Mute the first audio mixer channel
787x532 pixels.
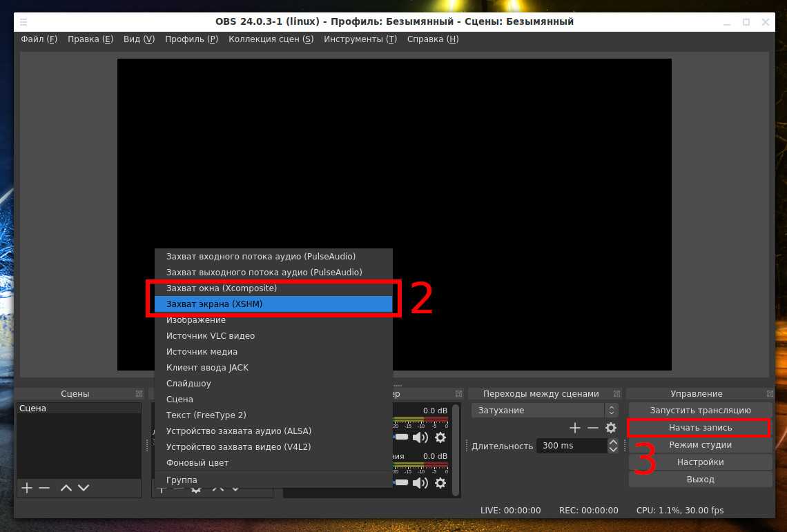click(420, 437)
